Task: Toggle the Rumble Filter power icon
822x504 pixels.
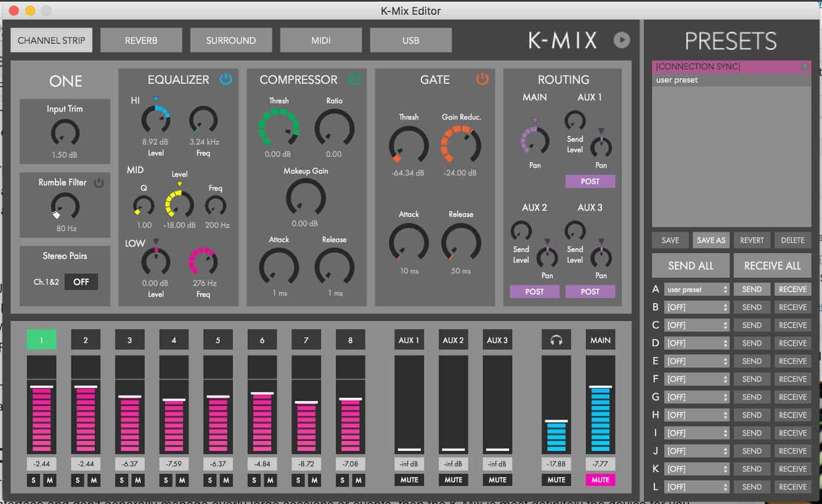Action: (x=99, y=182)
